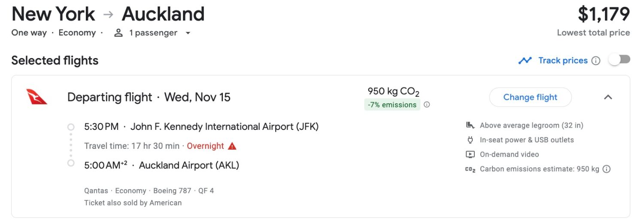Click the legroom seat icon
This screenshot has height=221, width=644.
pos(470,126)
